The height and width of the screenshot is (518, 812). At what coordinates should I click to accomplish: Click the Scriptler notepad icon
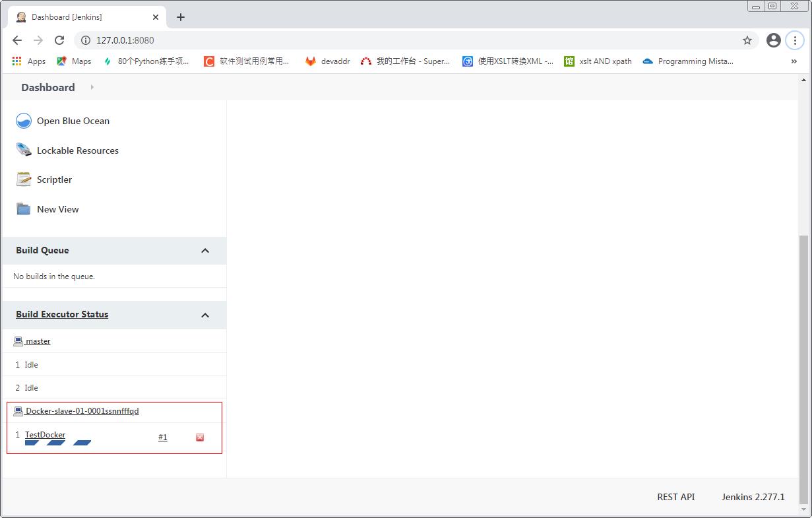24,179
